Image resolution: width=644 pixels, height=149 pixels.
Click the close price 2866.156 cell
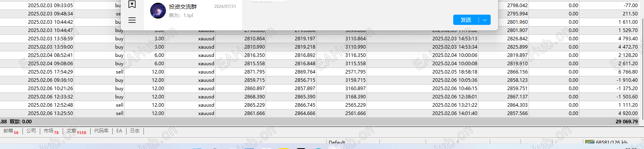point(517,72)
